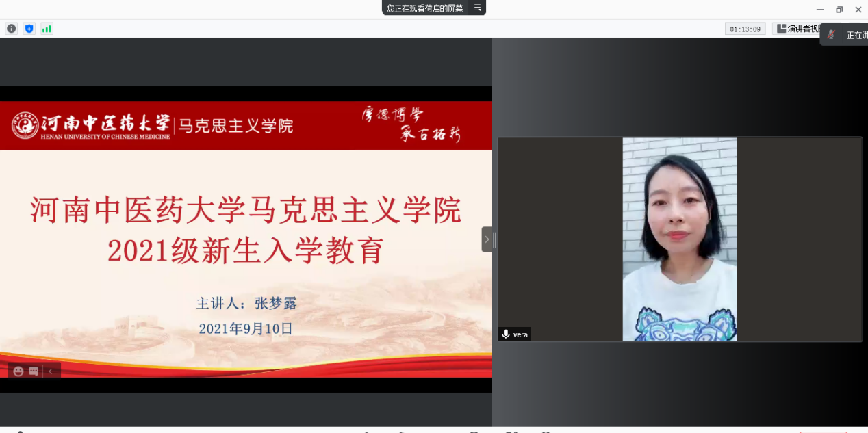The height and width of the screenshot is (433, 868).
Task: Click the 您正在观看荷启的屏幕 banner
Action: [x=424, y=8]
